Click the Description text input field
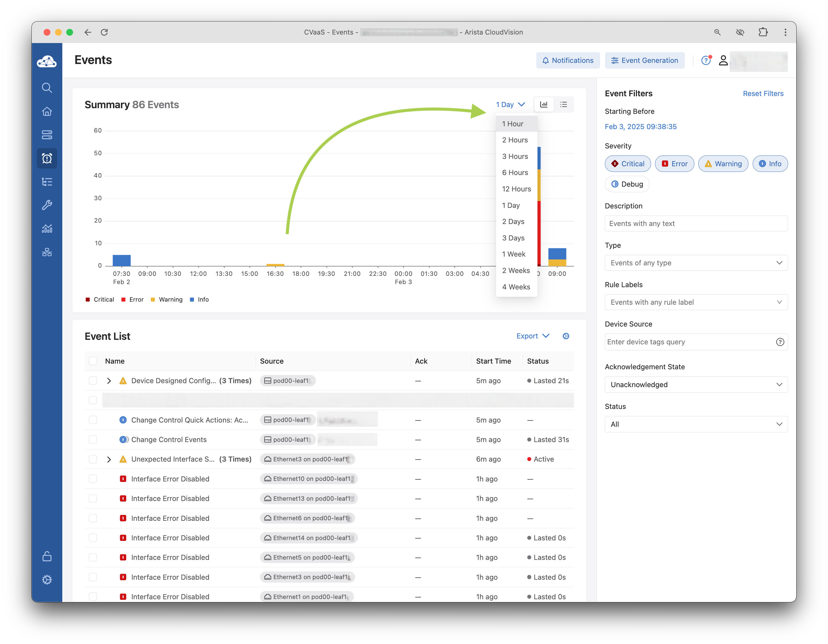The image size is (828, 644). [696, 224]
